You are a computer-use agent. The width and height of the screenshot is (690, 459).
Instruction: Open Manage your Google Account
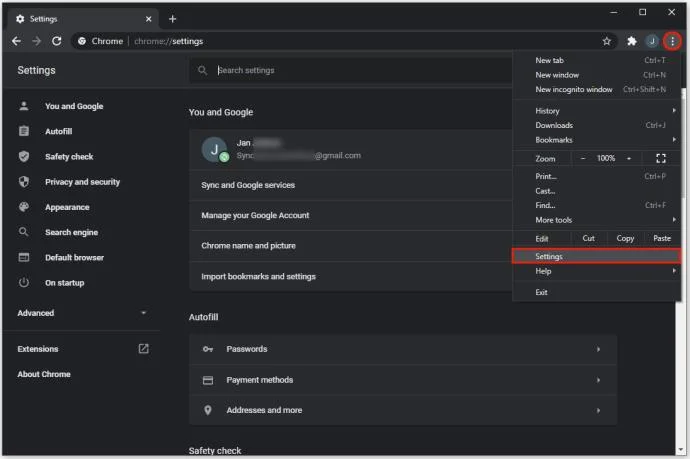pyautogui.click(x=351, y=215)
